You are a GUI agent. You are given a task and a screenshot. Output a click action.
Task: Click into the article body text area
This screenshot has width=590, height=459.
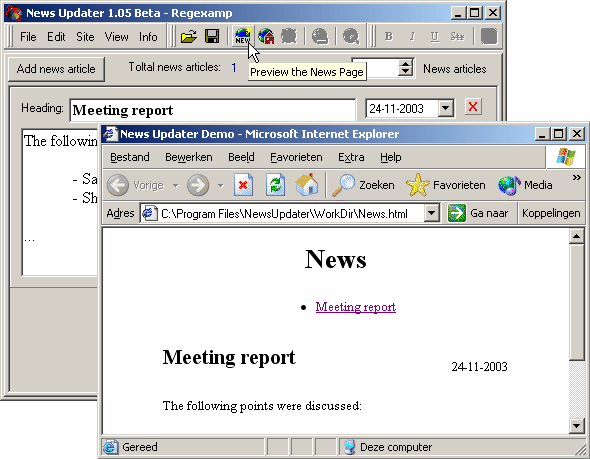[x=60, y=203]
